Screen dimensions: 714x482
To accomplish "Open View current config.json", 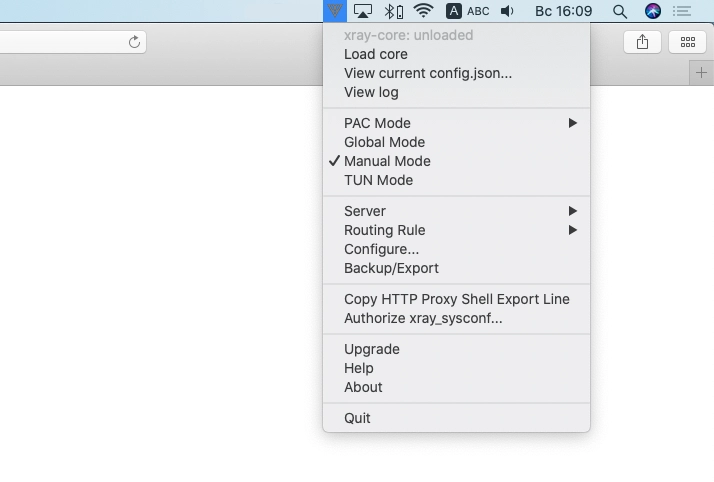I will (x=456, y=73).
